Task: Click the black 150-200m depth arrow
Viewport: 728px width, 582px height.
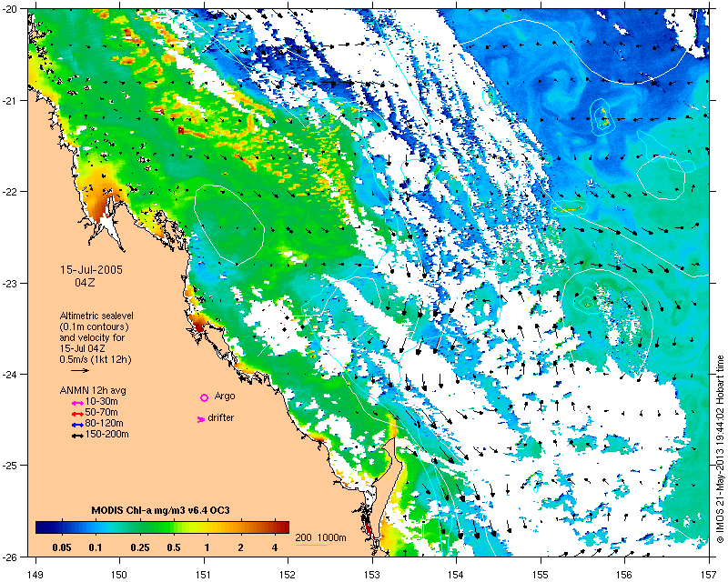Action: (77, 436)
